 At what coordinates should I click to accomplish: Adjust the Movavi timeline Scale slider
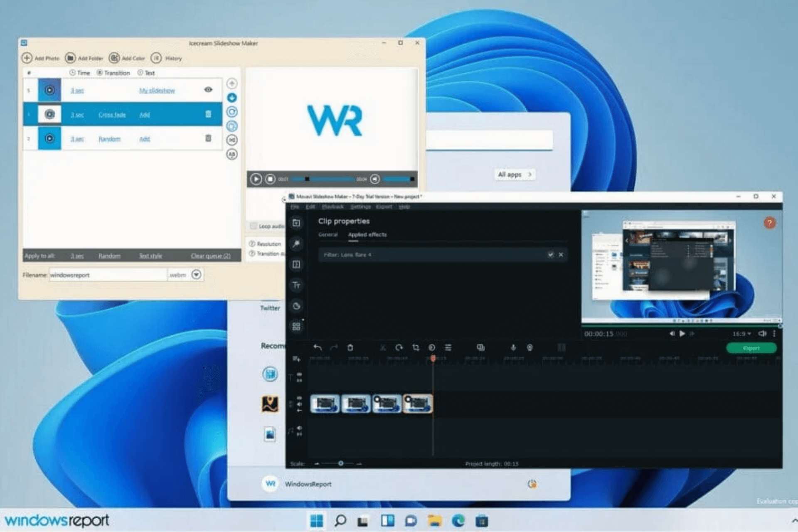point(340,463)
